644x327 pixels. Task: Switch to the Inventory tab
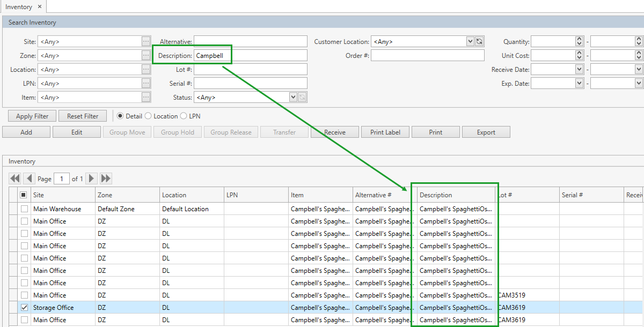pos(19,7)
